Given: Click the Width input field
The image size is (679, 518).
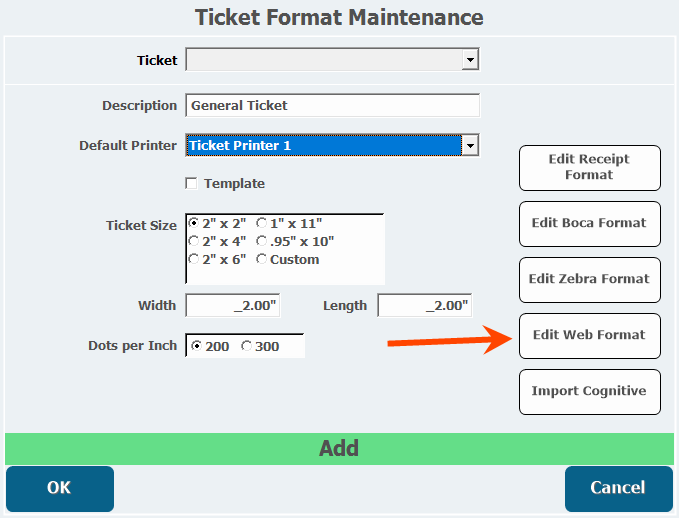Looking at the screenshot, I should pyautogui.click(x=231, y=305).
